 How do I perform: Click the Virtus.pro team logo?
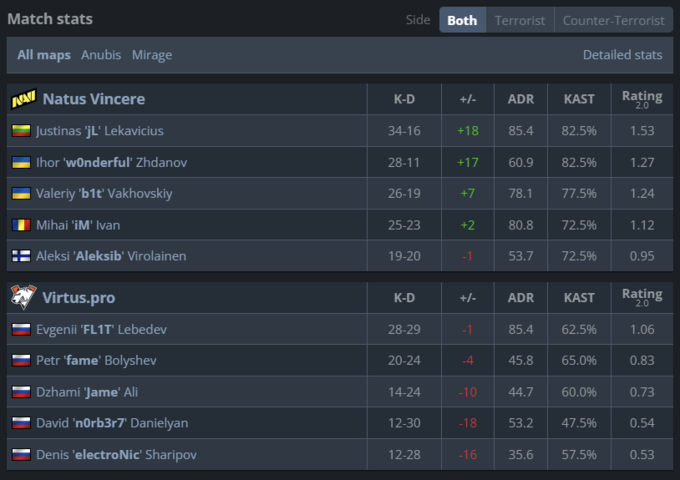coord(23,297)
